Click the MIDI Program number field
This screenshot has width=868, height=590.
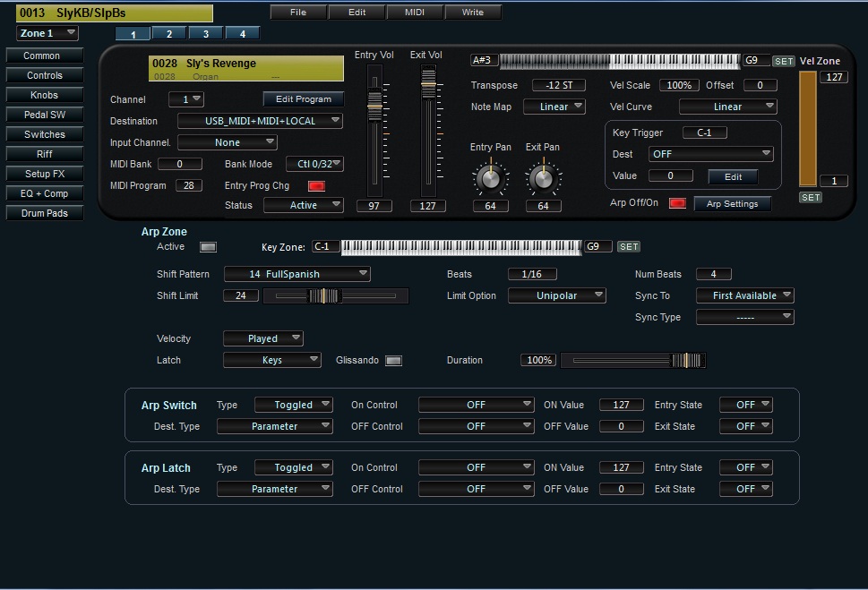coord(189,185)
